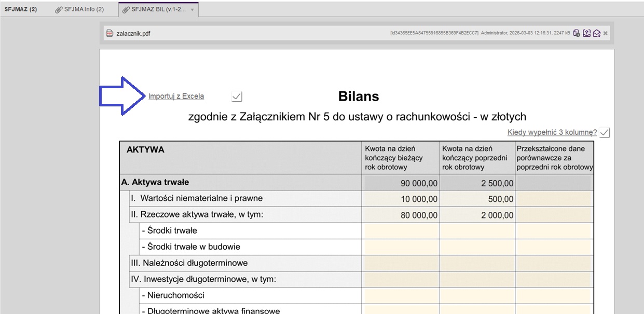644x314 pixels.
Task: Click paperclip icon on SFJMAZ BIL tab
Action: 126,9
